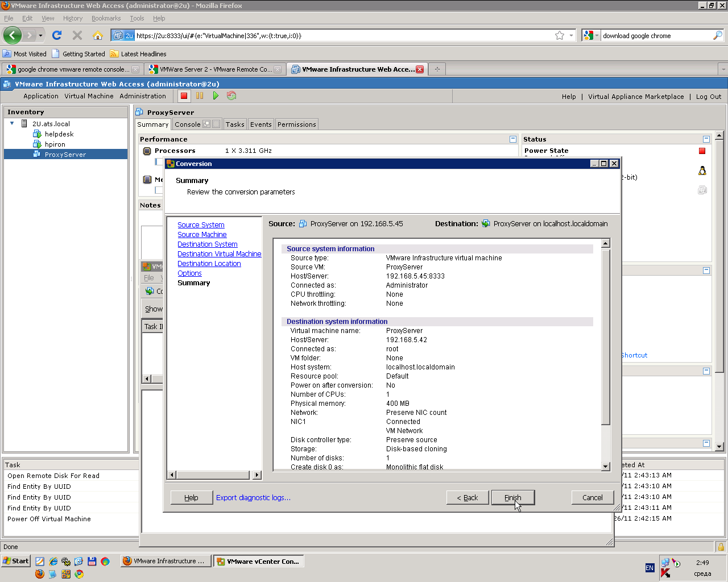The height and width of the screenshot is (582, 728).
Task: Select the hpiron virtual machine
Action: [55, 144]
